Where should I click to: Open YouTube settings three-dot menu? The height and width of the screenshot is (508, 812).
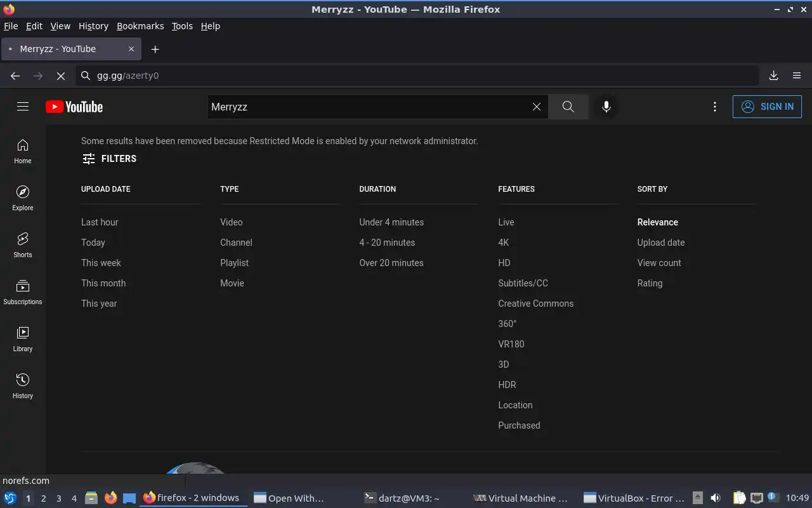(x=715, y=107)
